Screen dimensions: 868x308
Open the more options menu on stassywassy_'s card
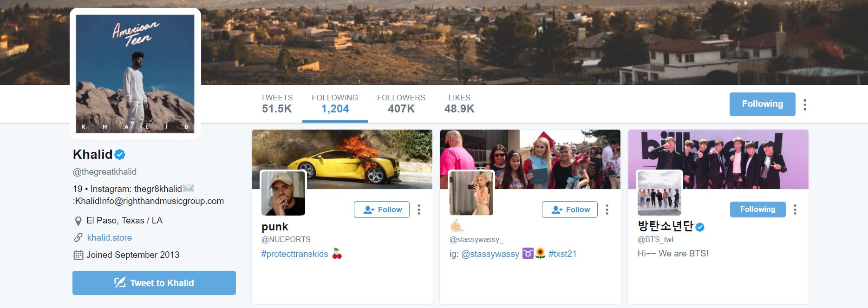click(607, 210)
